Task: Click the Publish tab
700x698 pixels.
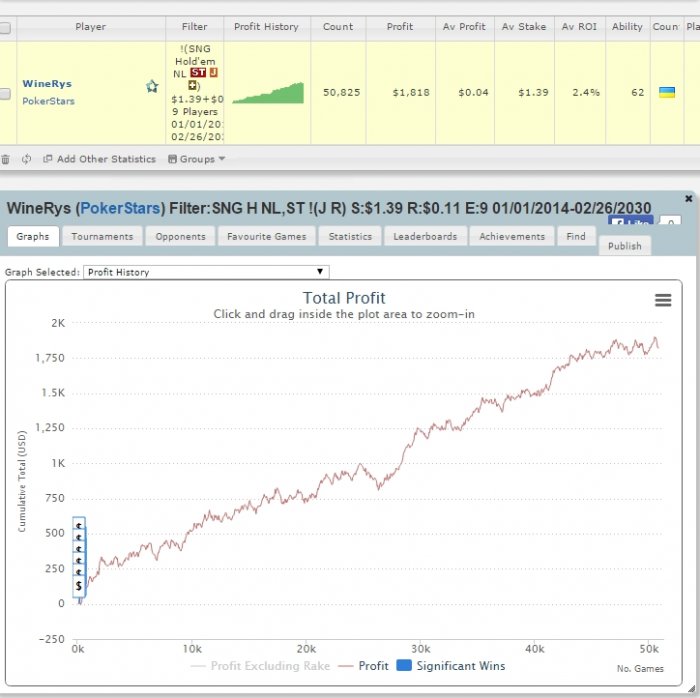Action: coord(625,246)
